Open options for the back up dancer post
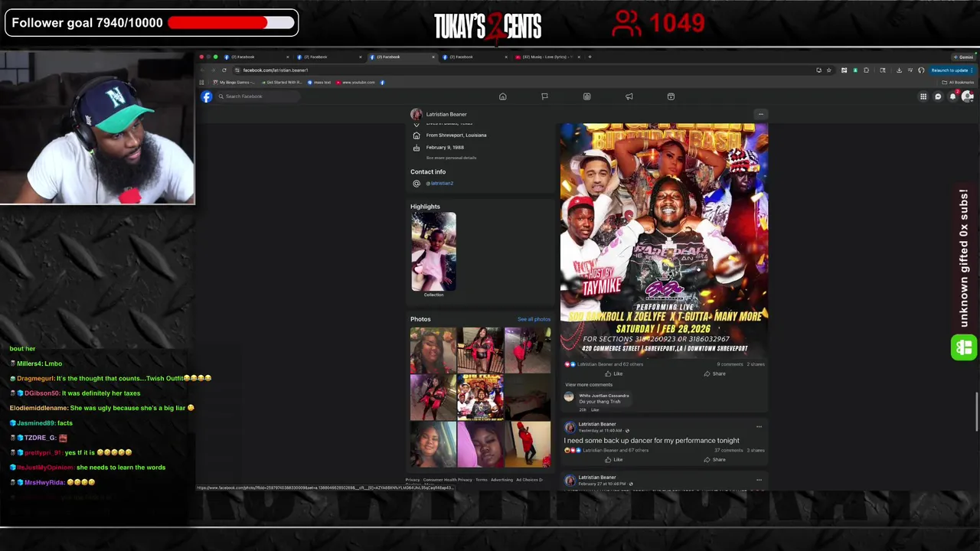This screenshot has width=980, height=551. pyautogui.click(x=759, y=427)
